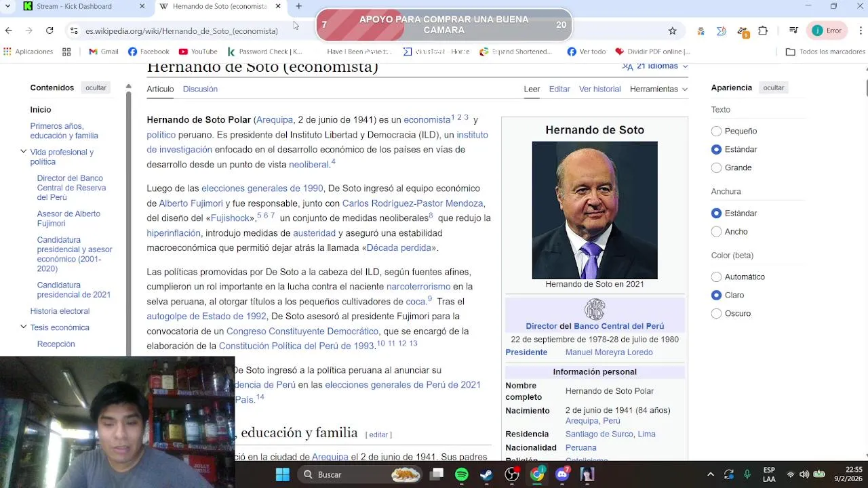868x488 pixels.
Task: Open the Todos los marcadores folder
Action: coord(825,52)
